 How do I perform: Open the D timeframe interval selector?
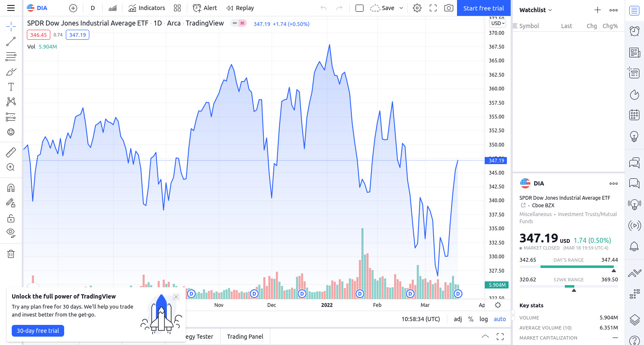pyautogui.click(x=93, y=8)
